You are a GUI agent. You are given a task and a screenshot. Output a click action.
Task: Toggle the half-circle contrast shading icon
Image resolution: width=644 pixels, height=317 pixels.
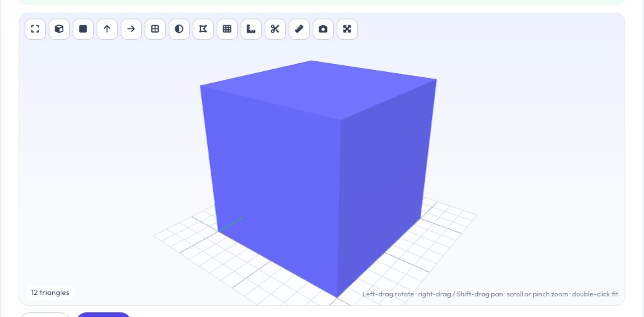179,29
